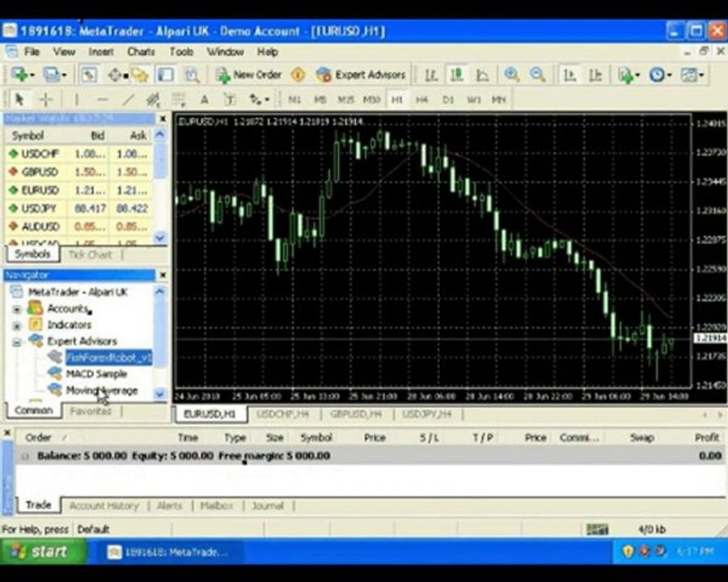Select the text label 'A' tool

(204, 99)
